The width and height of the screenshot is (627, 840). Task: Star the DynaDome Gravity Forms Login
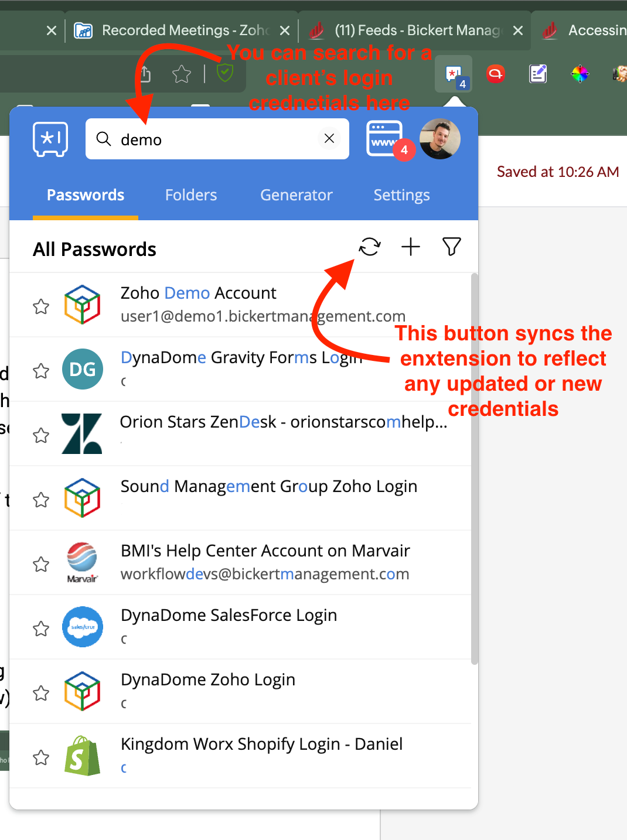[x=41, y=370]
